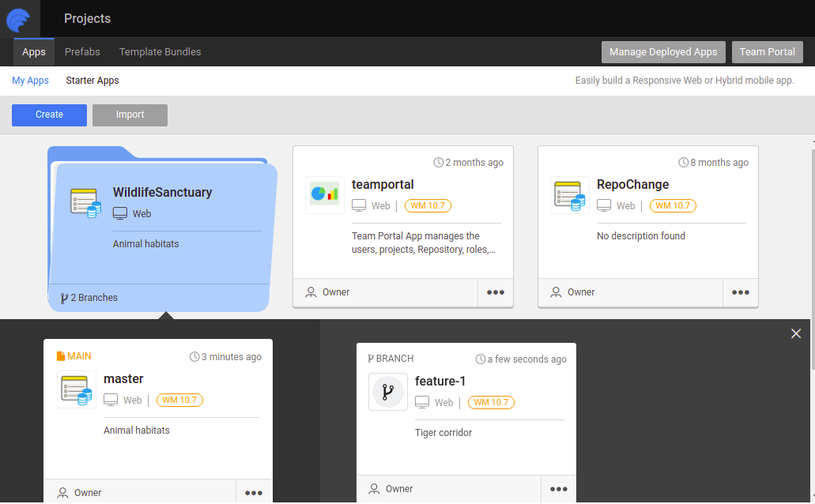Open Manage Deployed Apps
The height and width of the screenshot is (504, 815).
(663, 52)
